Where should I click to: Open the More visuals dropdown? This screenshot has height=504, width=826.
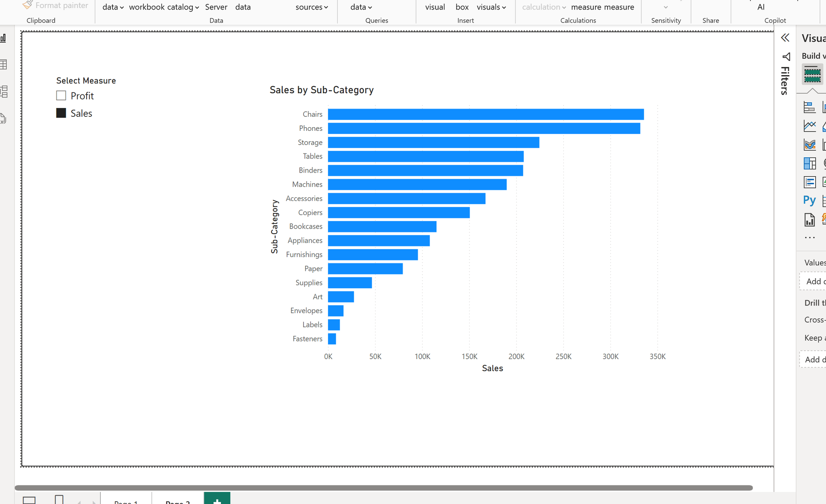tap(491, 7)
